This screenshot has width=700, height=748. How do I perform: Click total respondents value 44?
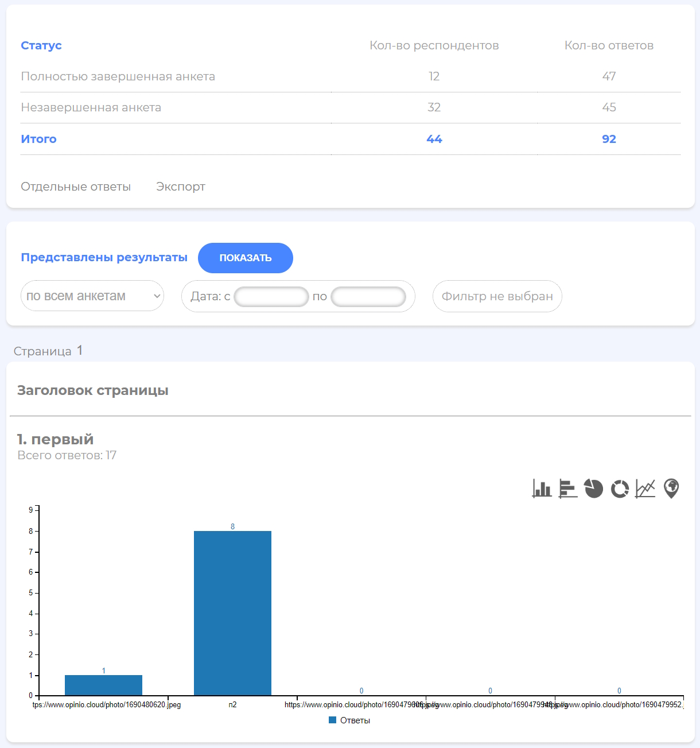coord(434,139)
